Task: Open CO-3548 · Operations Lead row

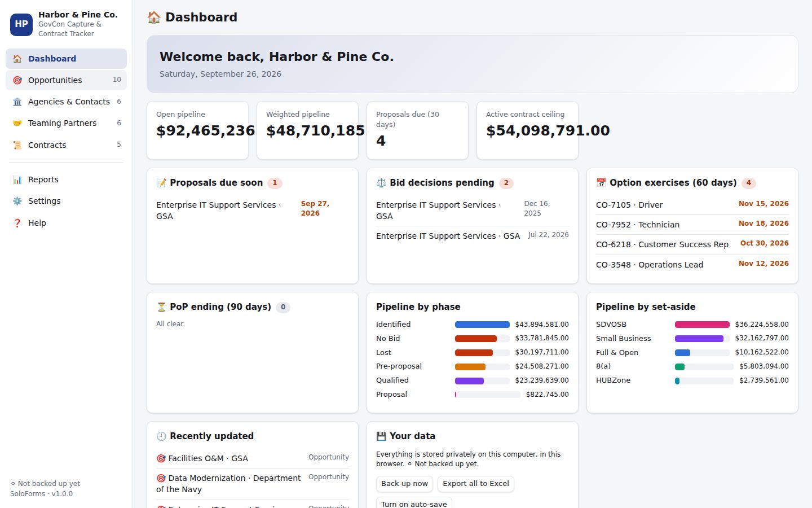Action: pos(692,264)
